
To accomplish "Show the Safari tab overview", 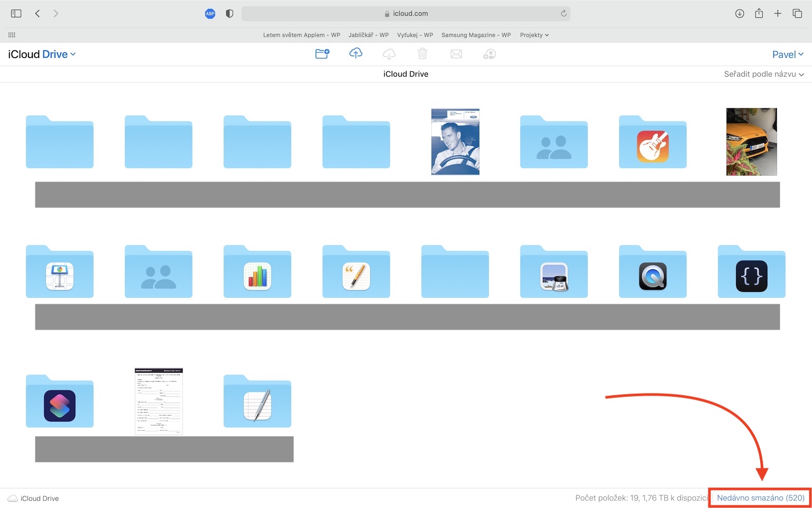I will click(797, 14).
